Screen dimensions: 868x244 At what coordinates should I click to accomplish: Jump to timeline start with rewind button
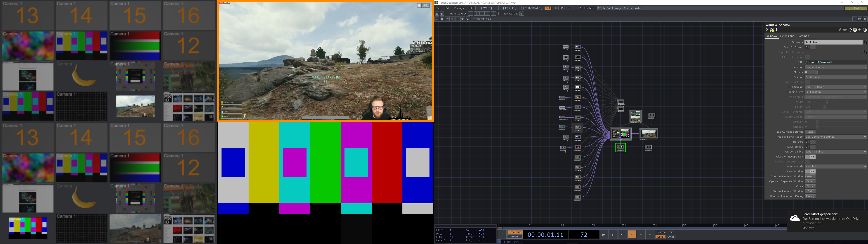pyautogui.click(x=604, y=235)
